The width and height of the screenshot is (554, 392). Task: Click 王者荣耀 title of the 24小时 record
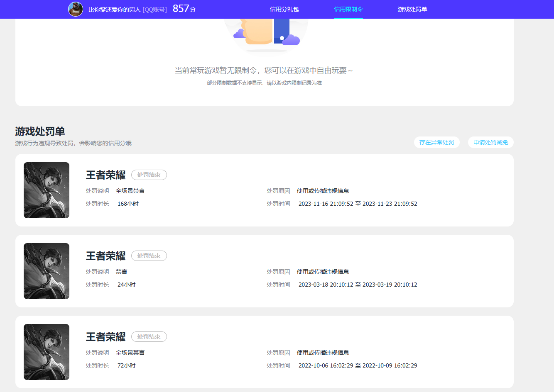(x=105, y=256)
